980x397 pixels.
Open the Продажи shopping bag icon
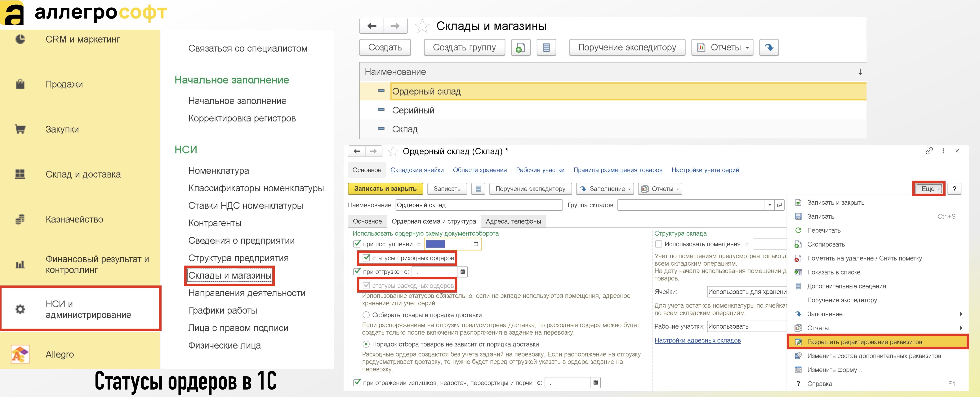[x=20, y=84]
